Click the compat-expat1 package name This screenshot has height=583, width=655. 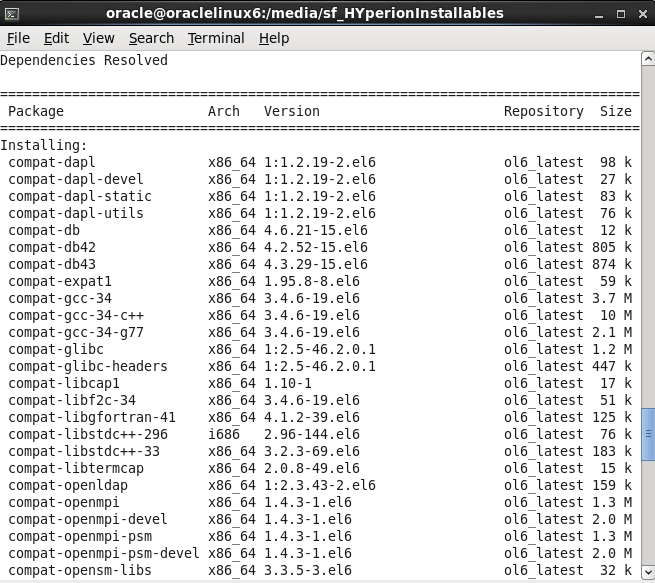(x=60, y=281)
